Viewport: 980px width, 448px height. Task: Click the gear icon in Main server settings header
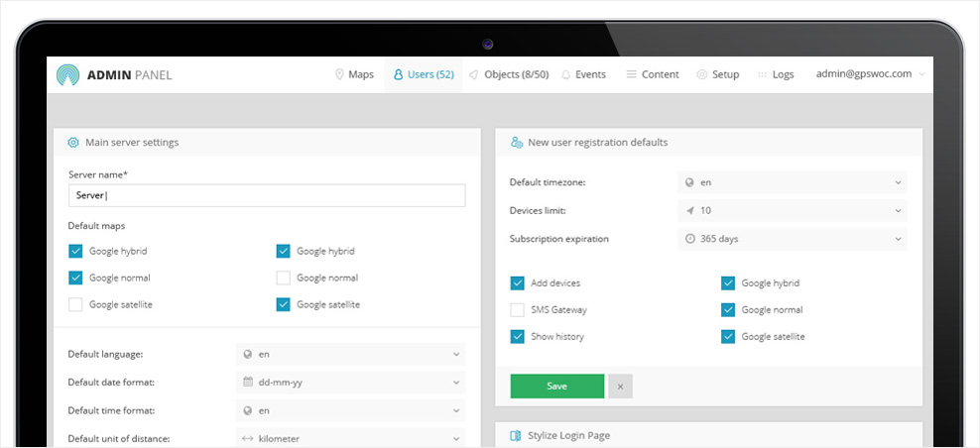[x=73, y=143]
